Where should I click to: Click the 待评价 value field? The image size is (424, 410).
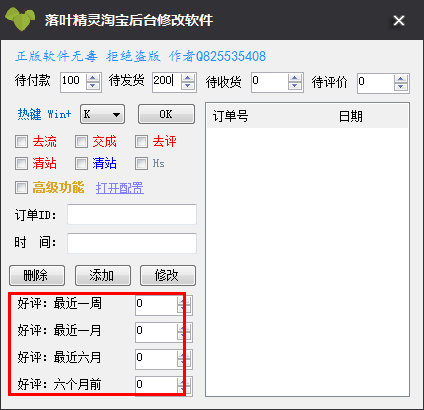pyautogui.click(x=376, y=83)
